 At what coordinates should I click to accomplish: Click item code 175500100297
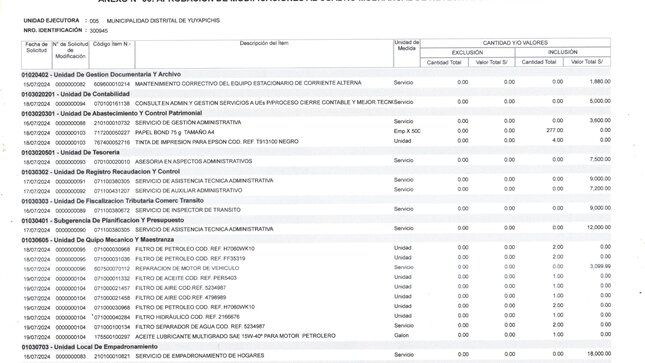tap(111, 337)
